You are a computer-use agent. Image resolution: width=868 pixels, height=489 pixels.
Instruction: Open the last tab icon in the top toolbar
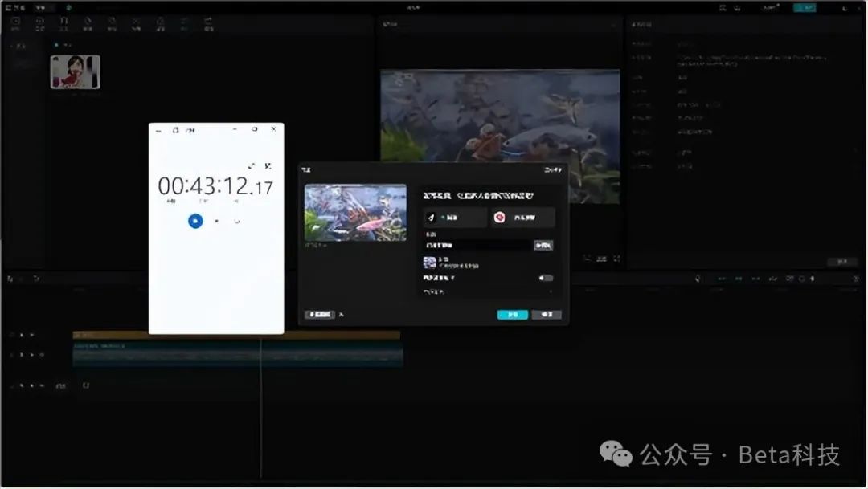(209, 23)
